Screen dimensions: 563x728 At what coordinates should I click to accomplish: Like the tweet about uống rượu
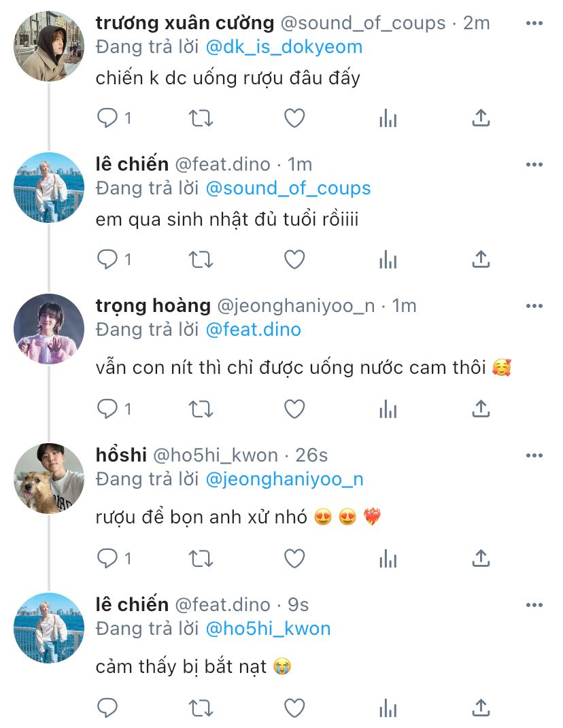(294, 118)
